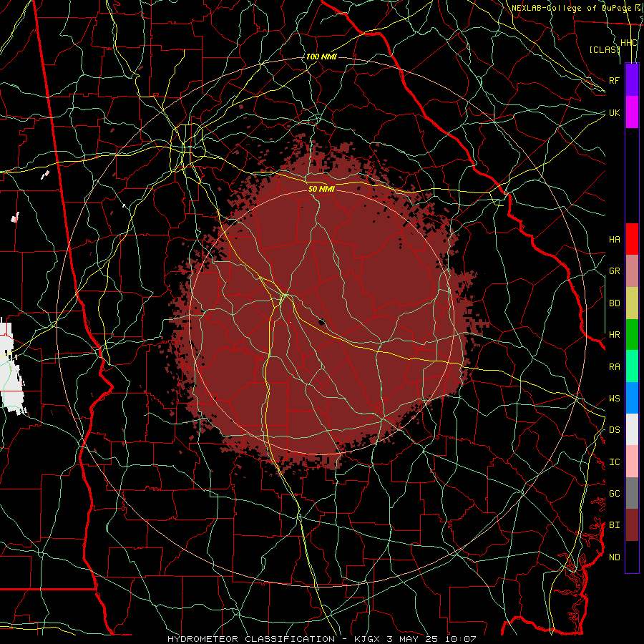The height and width of the screenshot is (644, 644).
Task: Click the IC legend label
Action: point(615,462)
